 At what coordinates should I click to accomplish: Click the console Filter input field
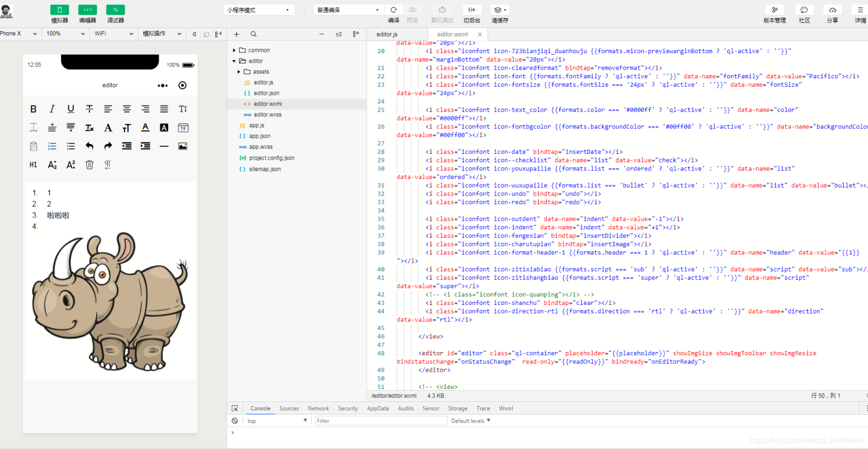click(380, 421)
